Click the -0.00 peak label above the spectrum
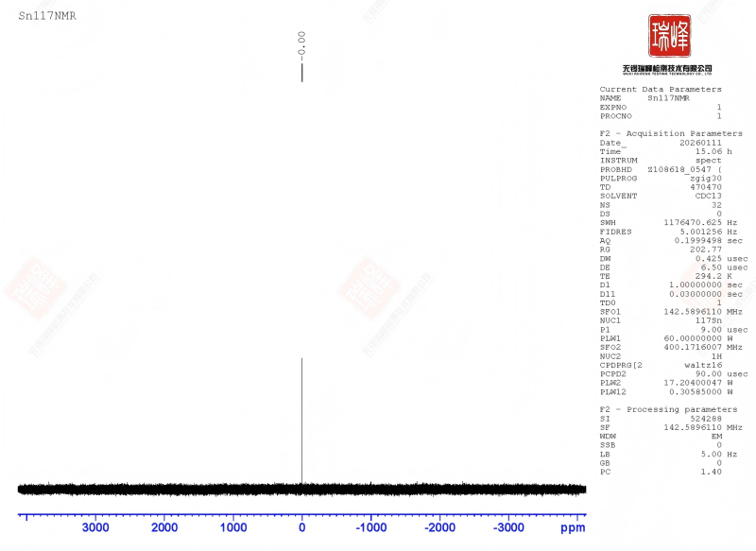The height and width of the screenshot is (551, 756). click(x=301, y=44)
